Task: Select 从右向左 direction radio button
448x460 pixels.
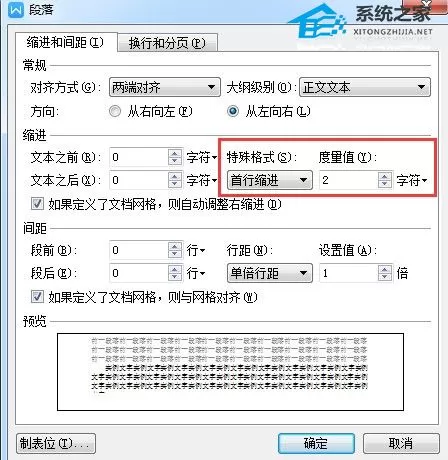Action: click(115, 111)
